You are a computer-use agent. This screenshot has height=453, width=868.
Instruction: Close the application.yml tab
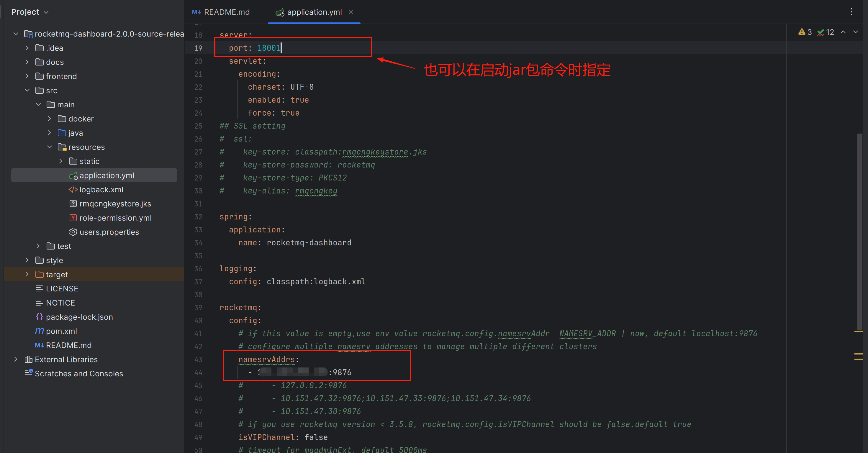pyautogui.click(x=351, y=12)
